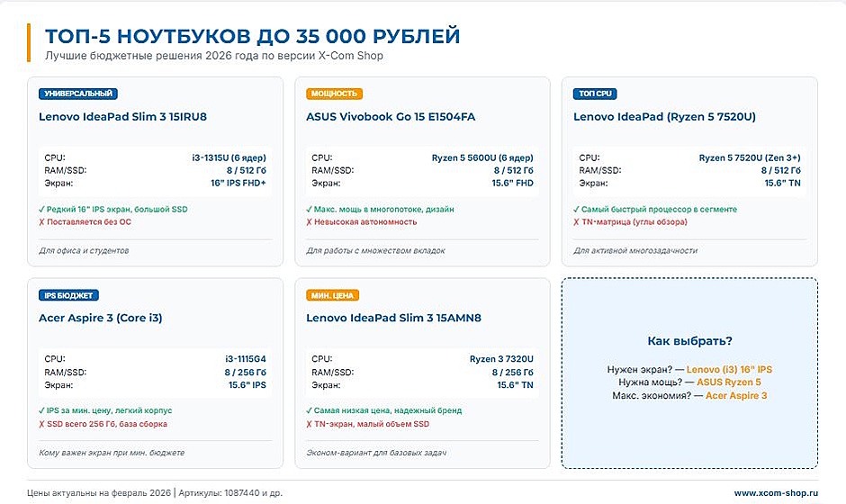846x504 pixels.
Task: Click footer 'Цены актуальны на февраль 2026'
Action: (99, 492)
